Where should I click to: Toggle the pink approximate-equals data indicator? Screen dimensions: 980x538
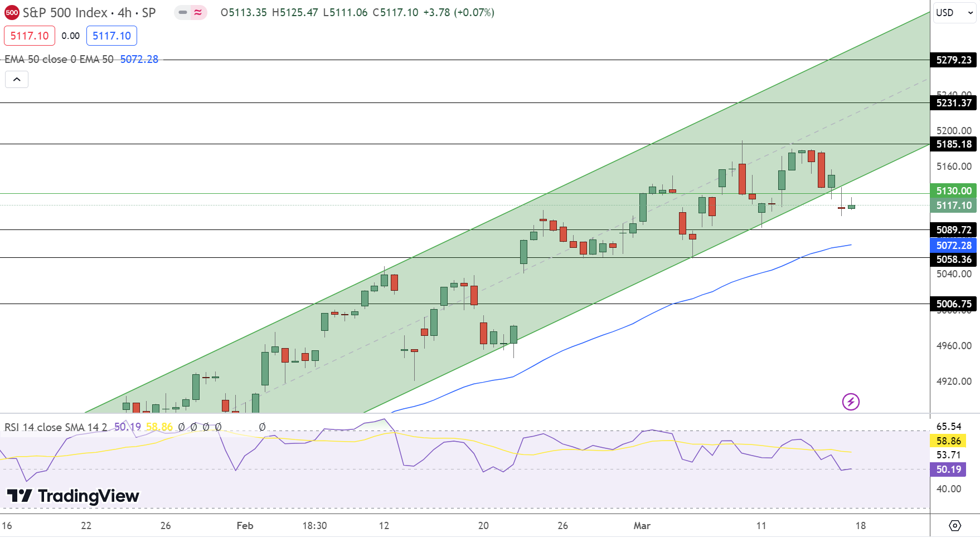pos(198,12)
